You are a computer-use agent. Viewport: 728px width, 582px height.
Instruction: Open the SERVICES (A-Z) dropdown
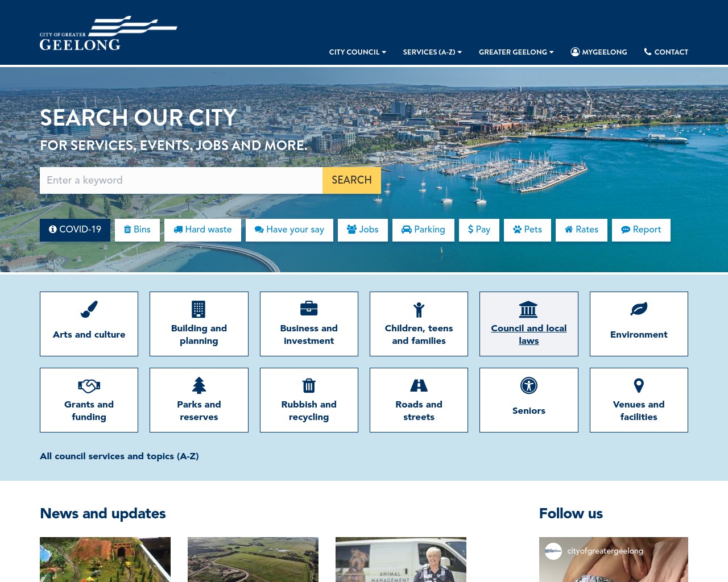432,52
